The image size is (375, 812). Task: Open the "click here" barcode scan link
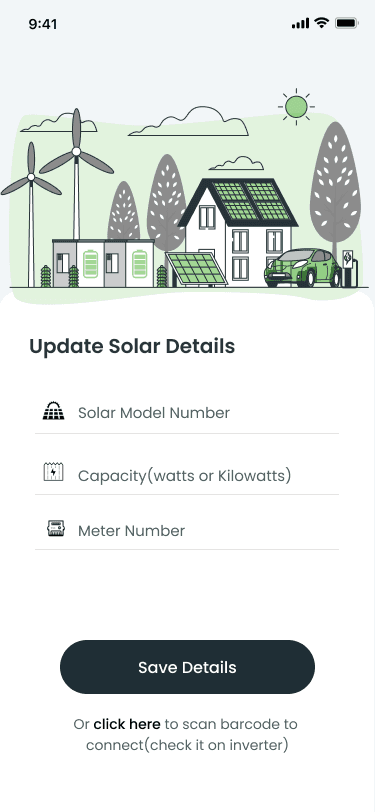pyautogui.click(x=127, y=724)
